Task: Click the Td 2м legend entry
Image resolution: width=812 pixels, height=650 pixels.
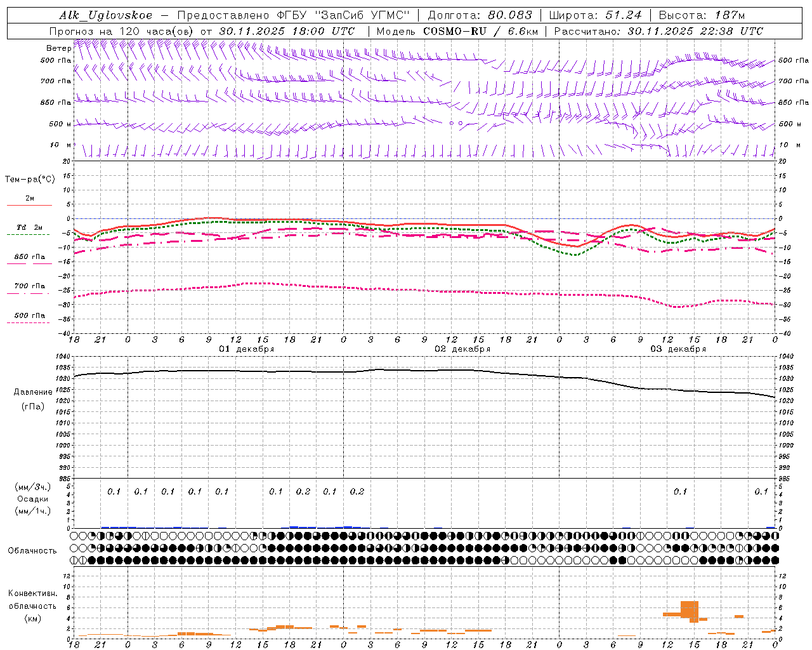Action: [29, 227]
